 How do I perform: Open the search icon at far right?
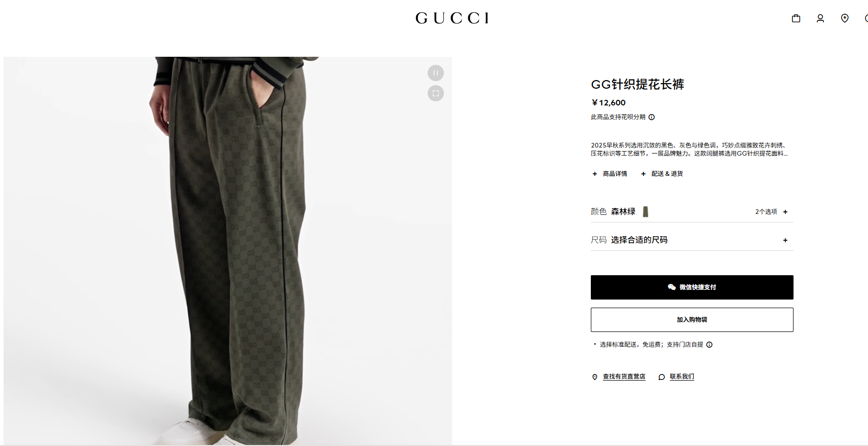866,18
